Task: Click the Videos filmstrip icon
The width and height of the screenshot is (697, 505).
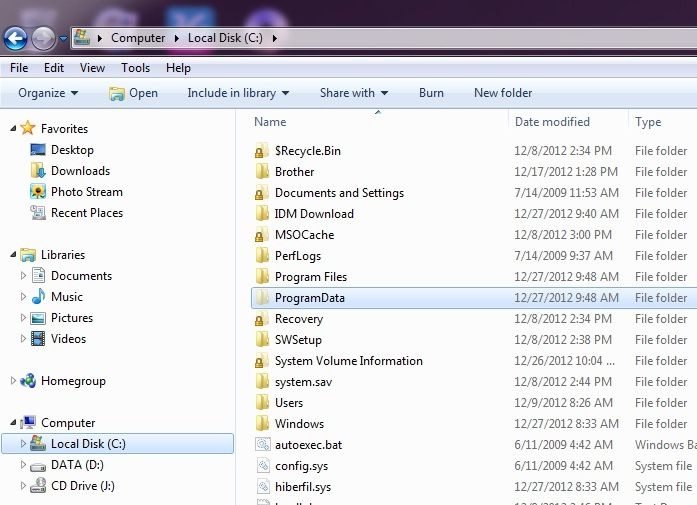Action: [38, 339]
